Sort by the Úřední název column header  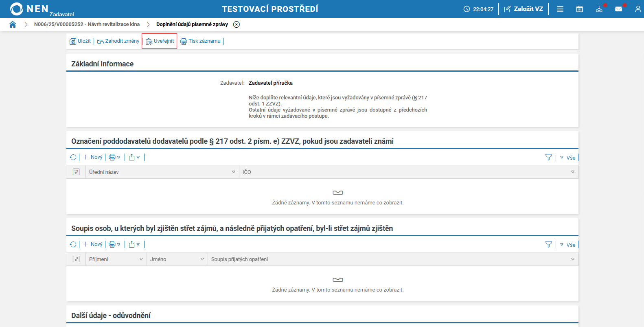(104, 172)
